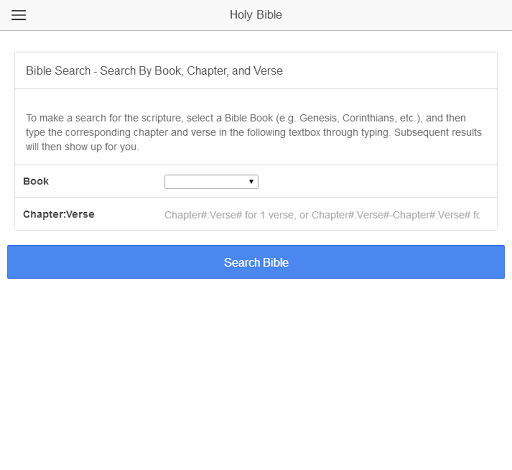Expand the list of Bible books
The width and height of the screenshot is (512, 470).
coord(211,182)
